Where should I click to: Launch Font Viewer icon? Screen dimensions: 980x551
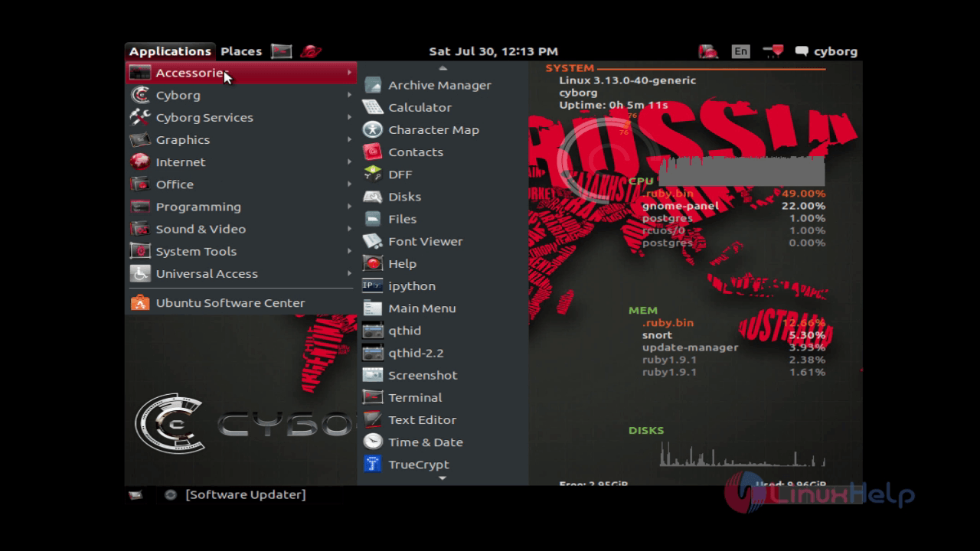(372, 241)
